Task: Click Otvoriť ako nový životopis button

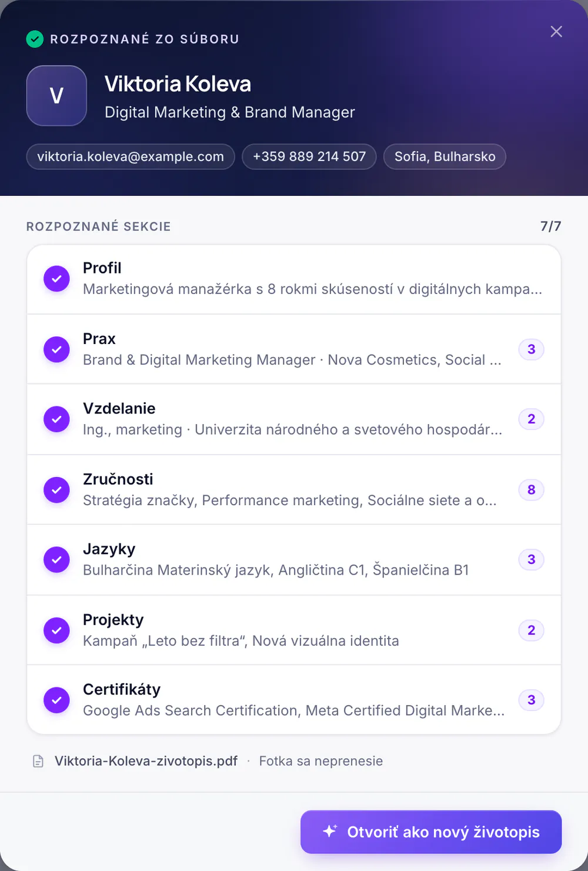Action: coord(431,832)
